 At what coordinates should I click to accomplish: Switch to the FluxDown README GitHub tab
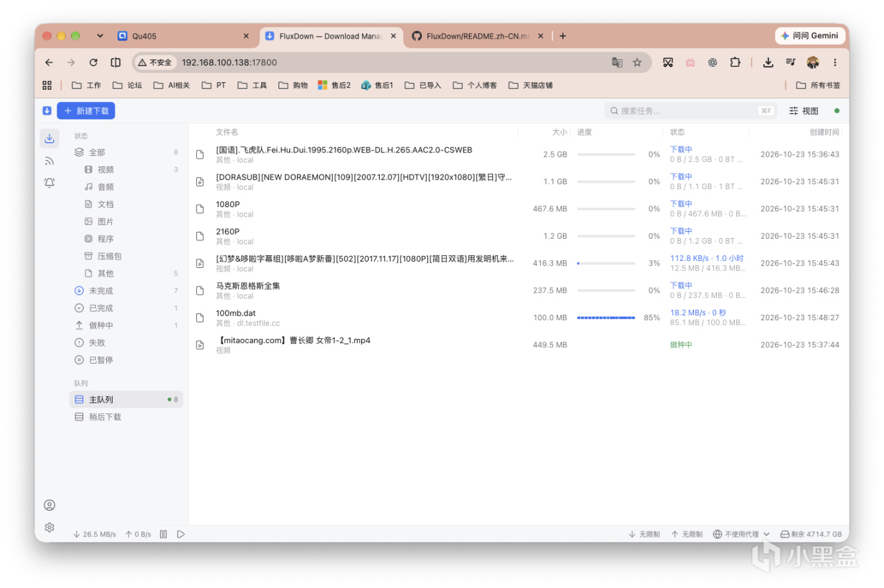tap(477, 36)
